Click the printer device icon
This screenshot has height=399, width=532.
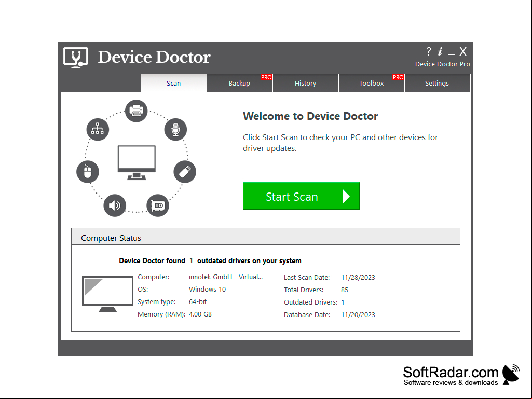tap(137, 111)
